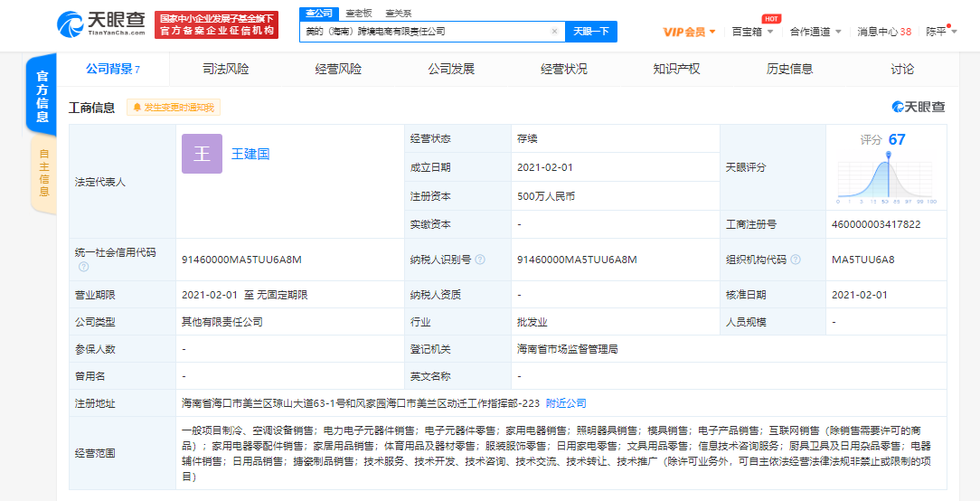Click the help icon under 统一社会信用代码
Screen dimensions: 980x501
(x=83, y=267)
